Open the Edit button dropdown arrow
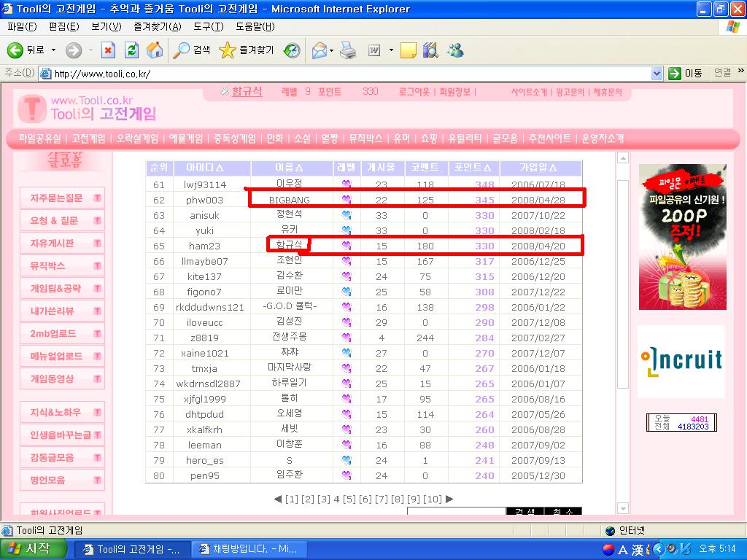The width and height of the screenshot is (747, 560). pyautogui.click(x=391, y=50)
